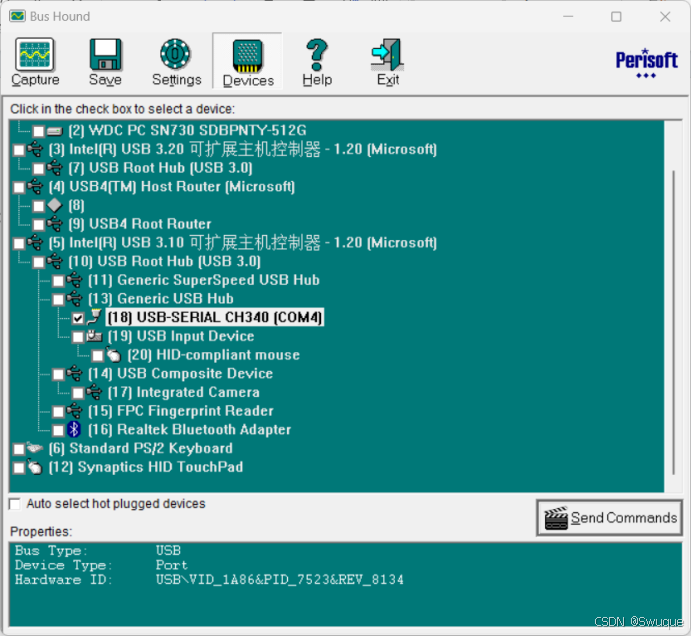
Task: Click the diamond icon of device (8)
Action: (54, 205)
